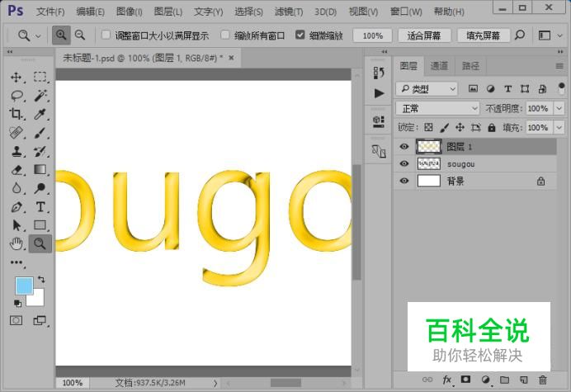
Task: Open the Zoom tool preset picker arrow
Action: (x=38, y=35)
